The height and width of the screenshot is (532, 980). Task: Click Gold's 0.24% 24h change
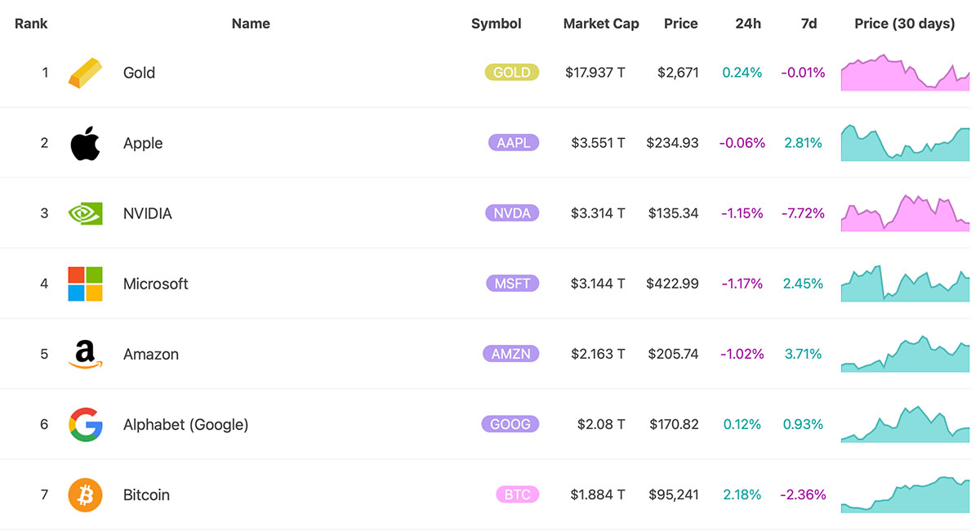pyautogui.click(x=742, y=73)
